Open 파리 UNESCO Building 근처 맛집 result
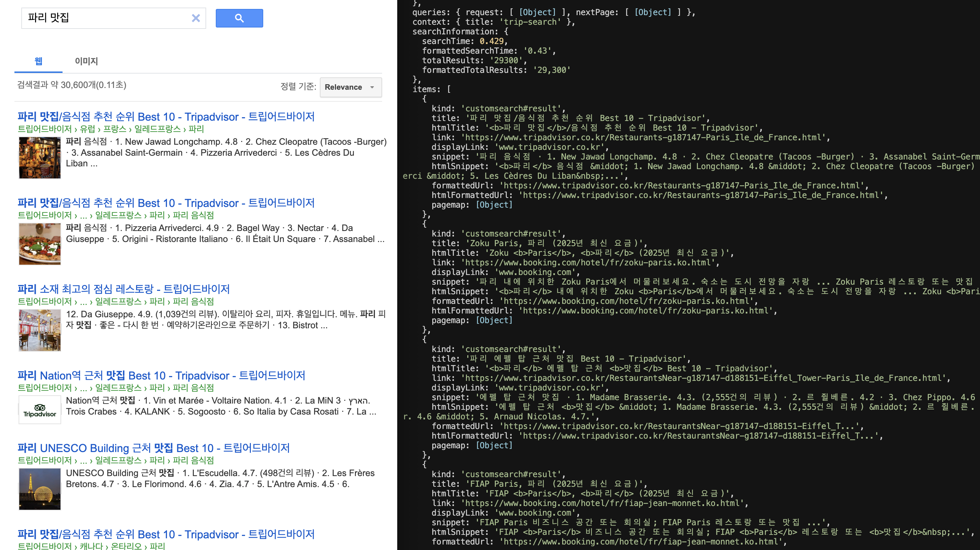The image size is (980, 550). [x=153, y=448]
